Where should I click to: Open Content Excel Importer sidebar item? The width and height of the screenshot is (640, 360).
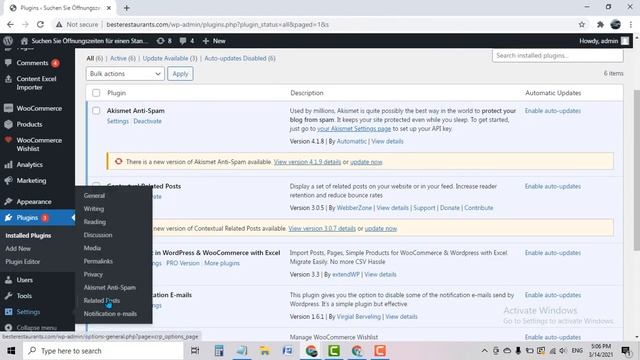pos(37,83)
